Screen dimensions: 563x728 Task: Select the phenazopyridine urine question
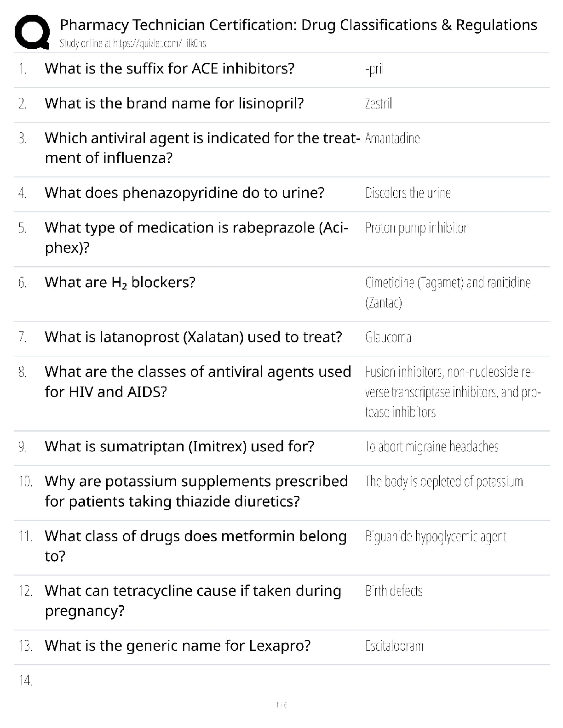coord(184,193)
